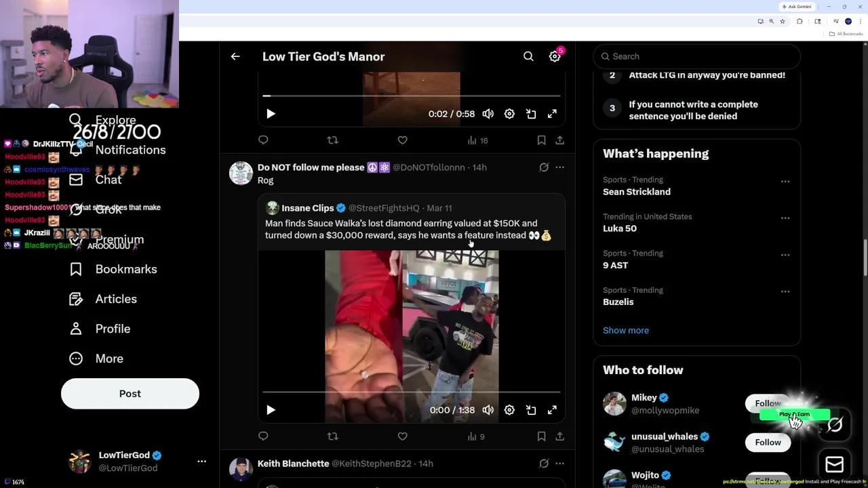Open the Luka 50 trending topic
Viewport: 868px width, 488px height.
pyautogui.click(x=620, y=228)
